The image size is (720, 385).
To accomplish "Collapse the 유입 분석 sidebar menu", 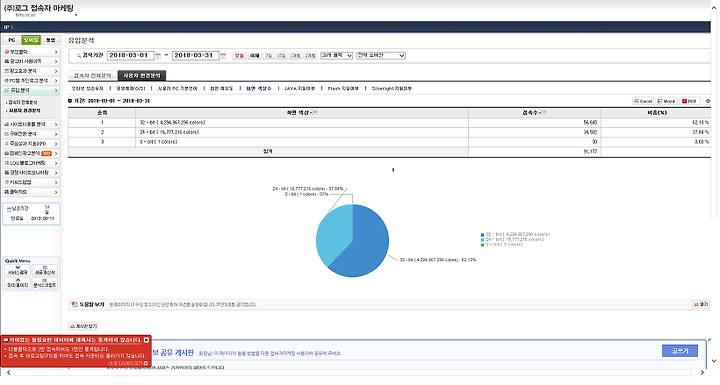I will (x=31, y=91).
